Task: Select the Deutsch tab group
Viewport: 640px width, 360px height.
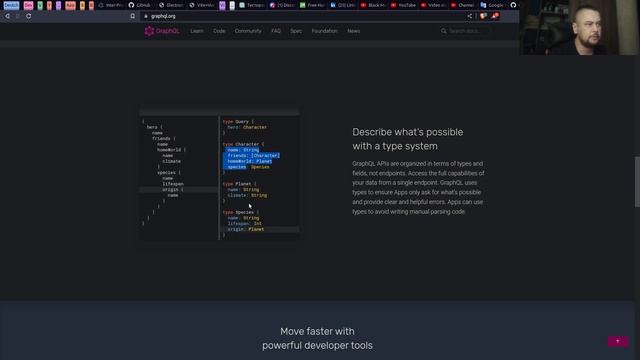Action: [x=11, y=5]
